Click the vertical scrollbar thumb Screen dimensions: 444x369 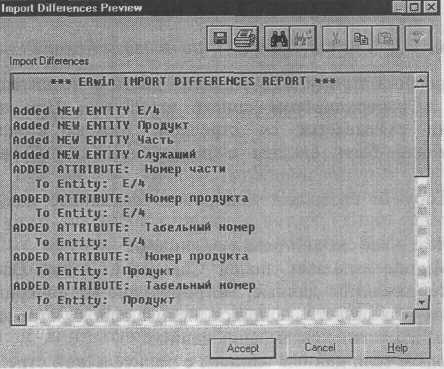[x=422, y=132]
